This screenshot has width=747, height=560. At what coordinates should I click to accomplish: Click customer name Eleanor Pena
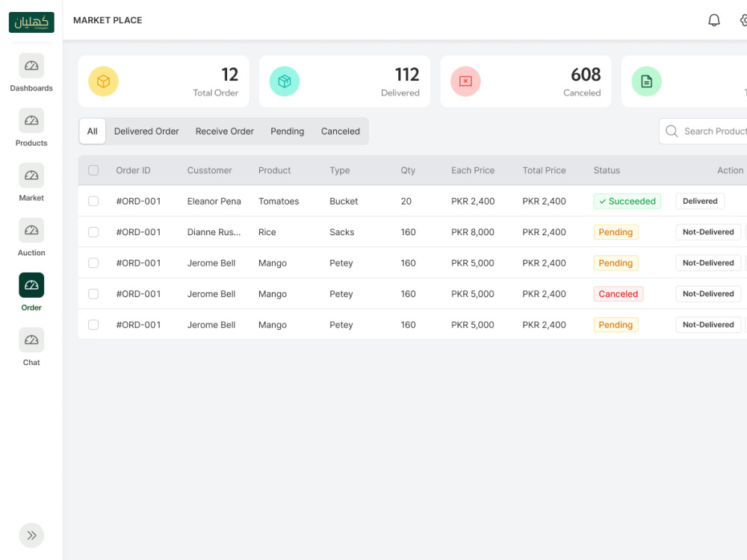point(214,201)
